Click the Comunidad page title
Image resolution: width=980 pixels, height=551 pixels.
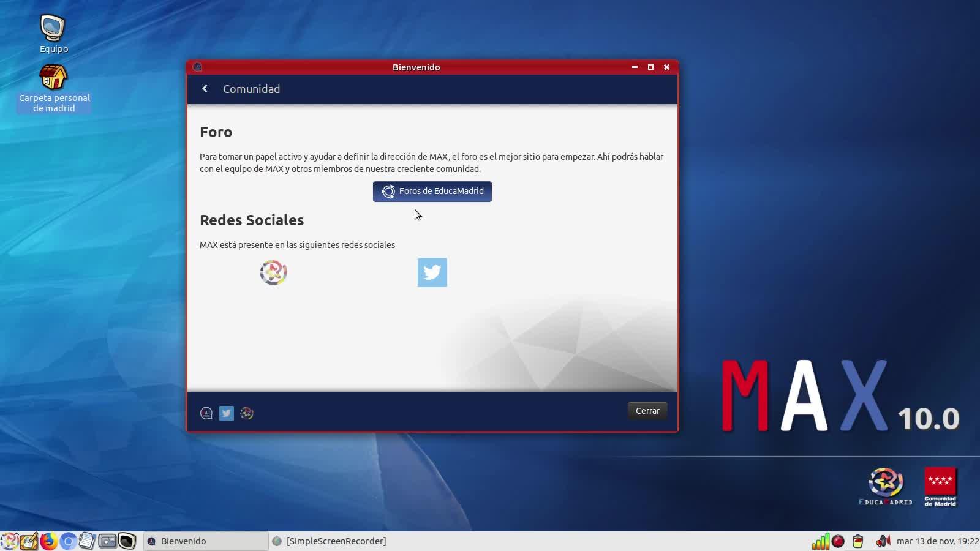coord(251,89)
